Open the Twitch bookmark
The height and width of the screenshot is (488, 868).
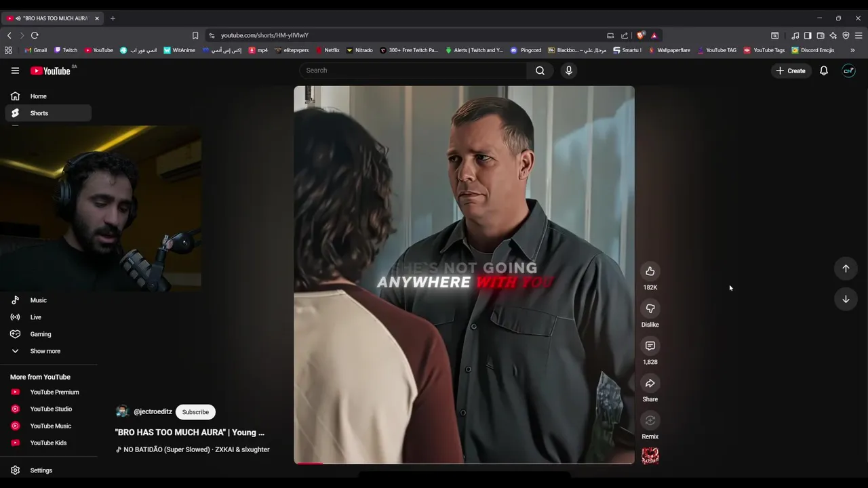pyautogui.click(x=66, y=50)
